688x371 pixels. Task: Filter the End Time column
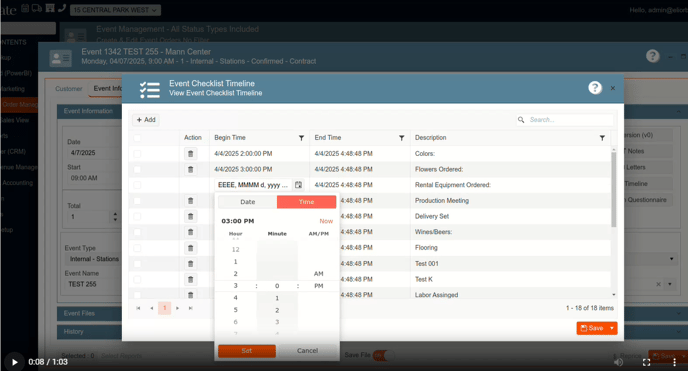point(401,138)
